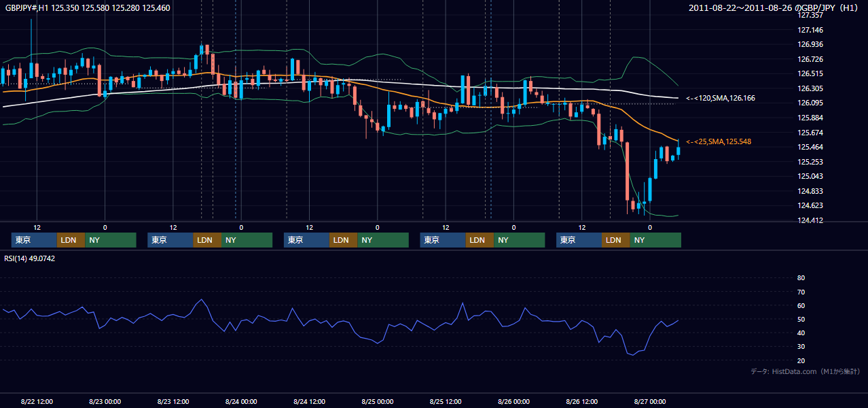
Task: Select the 8/25 12:00 time axis label
Action: [446, 401]
